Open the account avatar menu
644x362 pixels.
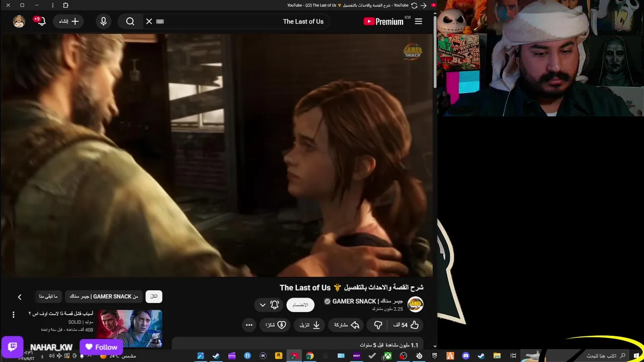point(19,21)
